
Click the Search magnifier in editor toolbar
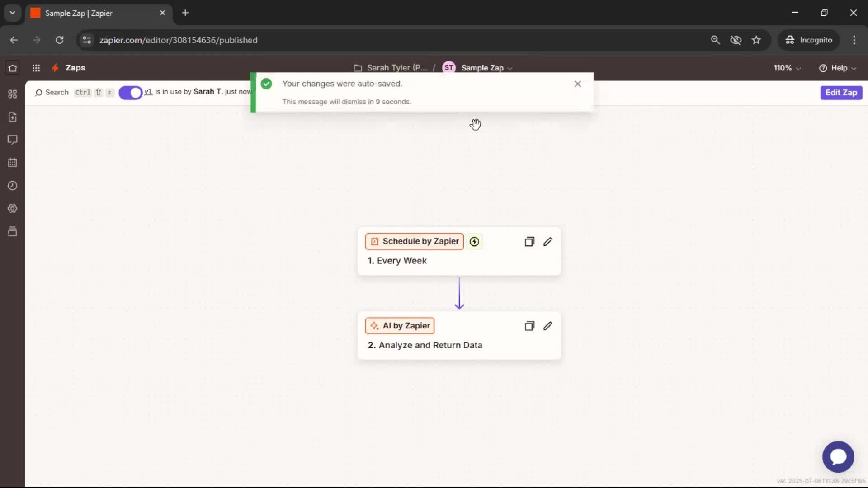[39, 93]
